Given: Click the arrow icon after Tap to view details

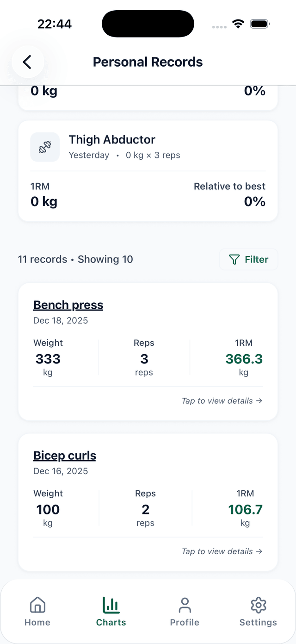Looking at the screenshot, I should click(x=260, y=401).
